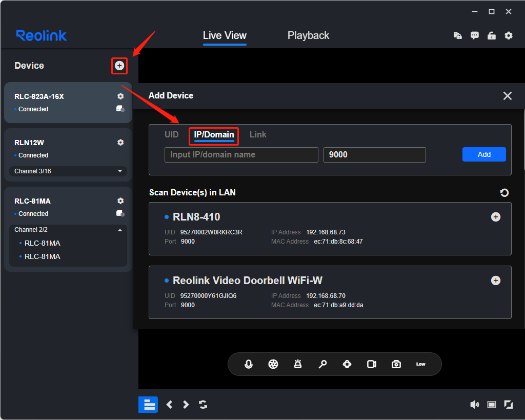Open the file transfer icon in header
Viewport: 525px width, 420px height.
[457, 35]
